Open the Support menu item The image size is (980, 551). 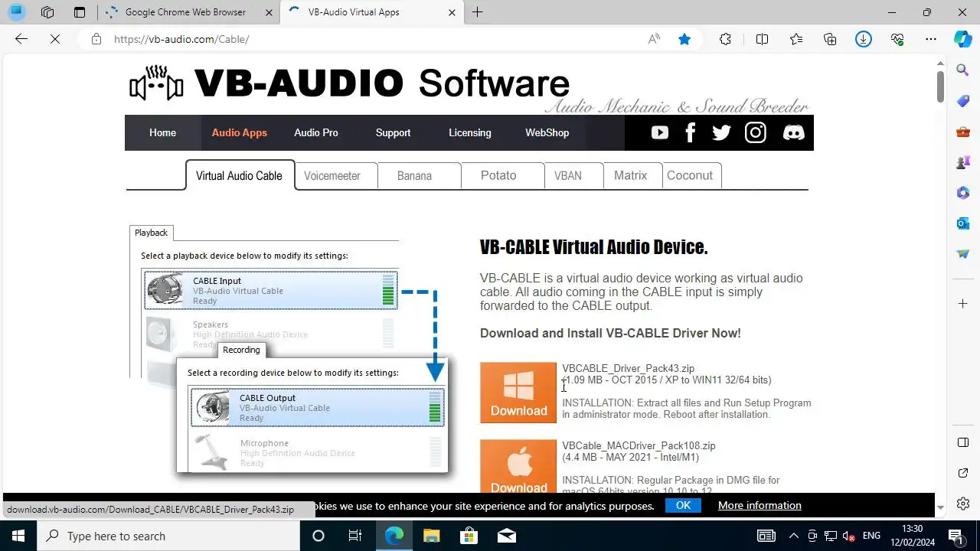pyautogui.click(x=394, y=132)
